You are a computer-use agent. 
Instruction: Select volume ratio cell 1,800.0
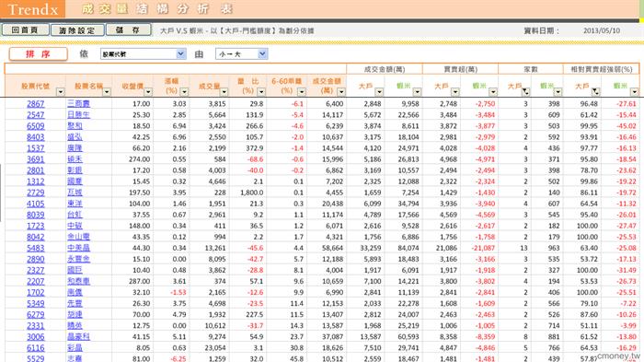[x=252, y=193]
